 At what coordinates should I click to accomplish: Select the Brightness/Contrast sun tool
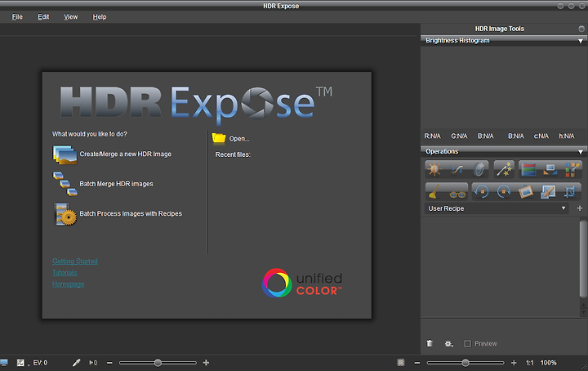434,169
